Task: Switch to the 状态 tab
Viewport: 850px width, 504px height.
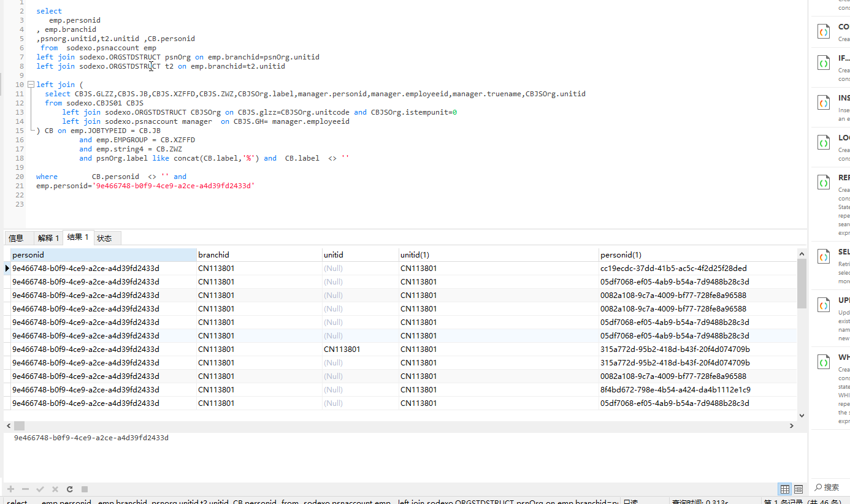Action: (104, 238)
